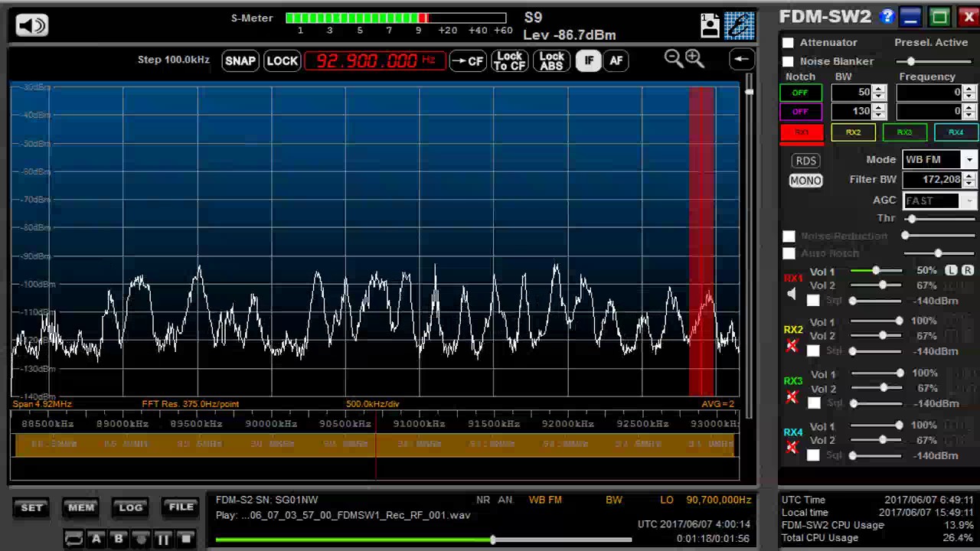The image size is (980, 551).
Task: Open FDM-SW2 help question mark
Action: [887, 16]
